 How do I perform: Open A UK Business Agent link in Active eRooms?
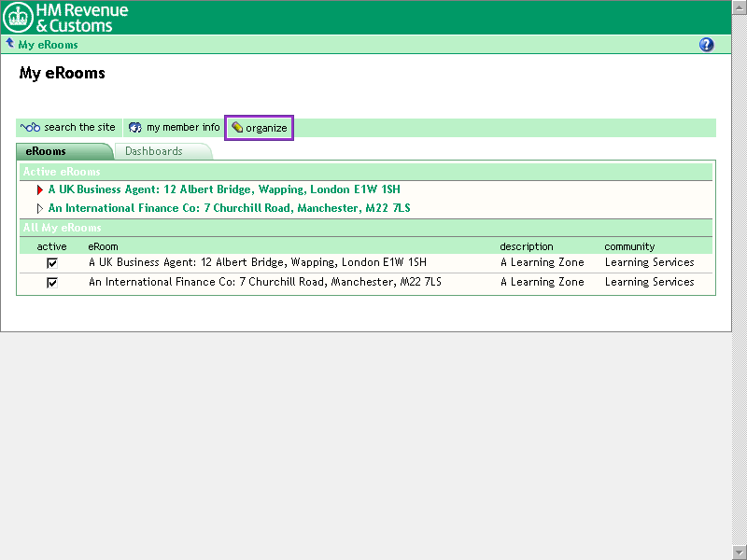tap(224, 189)
